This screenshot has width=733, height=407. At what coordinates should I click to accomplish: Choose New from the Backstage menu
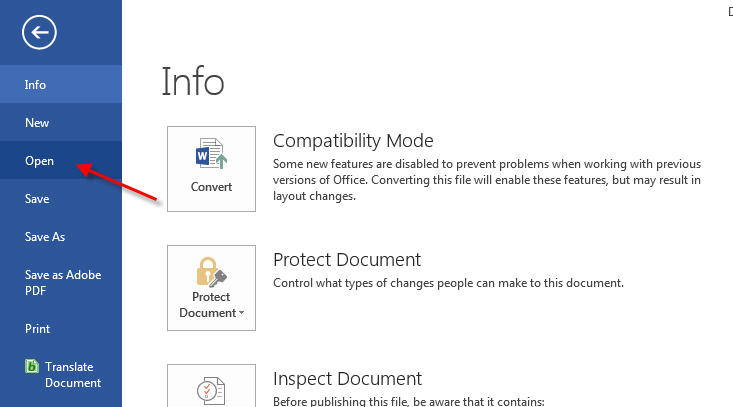pyautogui.click(x=37, y=123)
